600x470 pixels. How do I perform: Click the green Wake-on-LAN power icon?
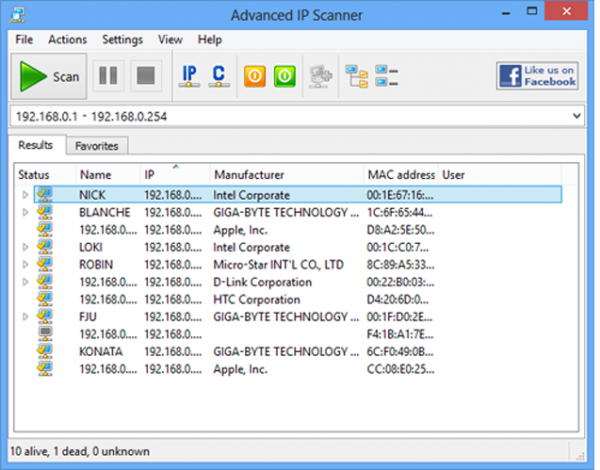[x=286, y=77]
